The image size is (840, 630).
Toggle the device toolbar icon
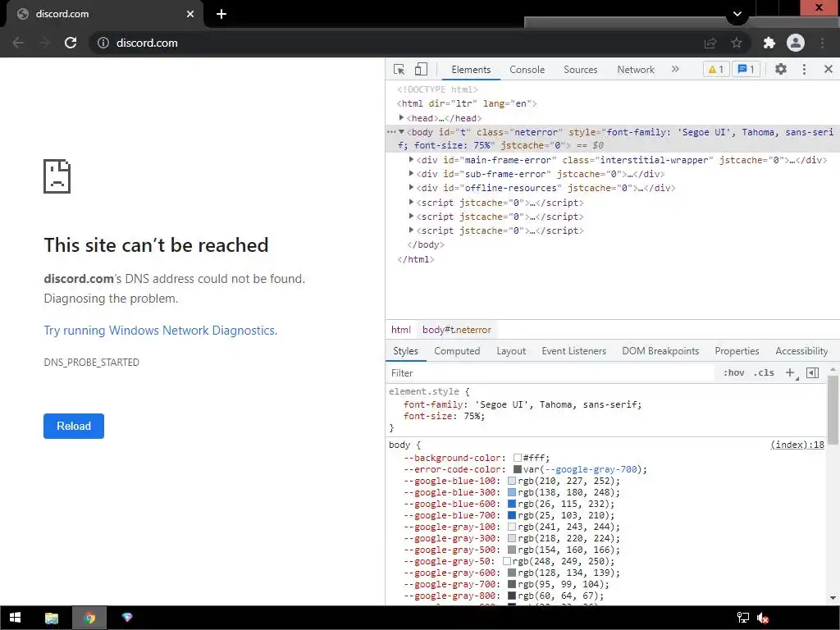[x=421, y=70]
